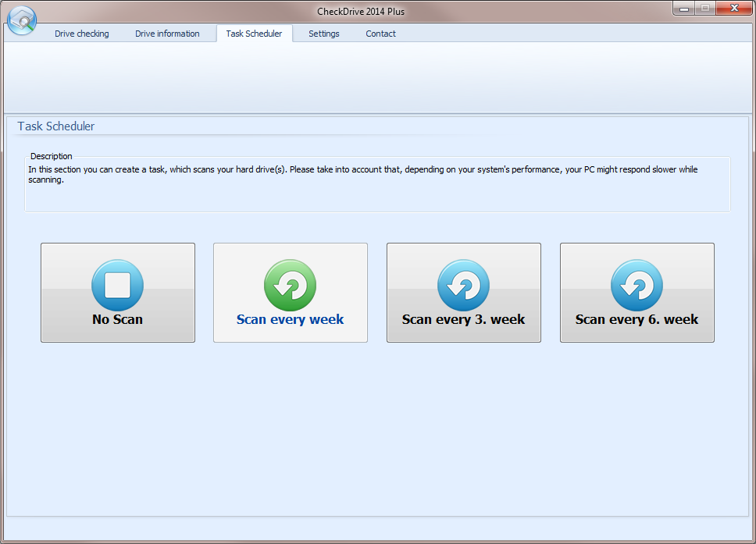
Task: Switch to the Drive information tab
Action: (x=167, y=34)
